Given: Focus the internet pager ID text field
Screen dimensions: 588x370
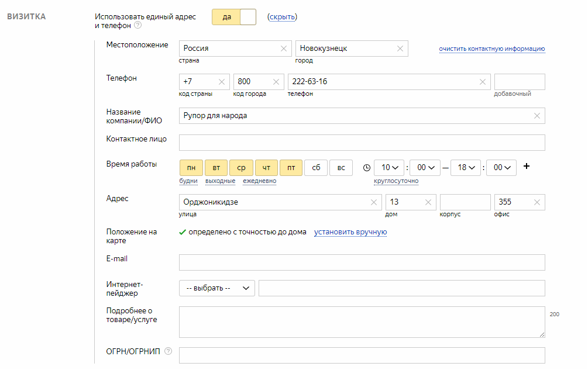Looking at the screenshot, I should coord(401,288).
